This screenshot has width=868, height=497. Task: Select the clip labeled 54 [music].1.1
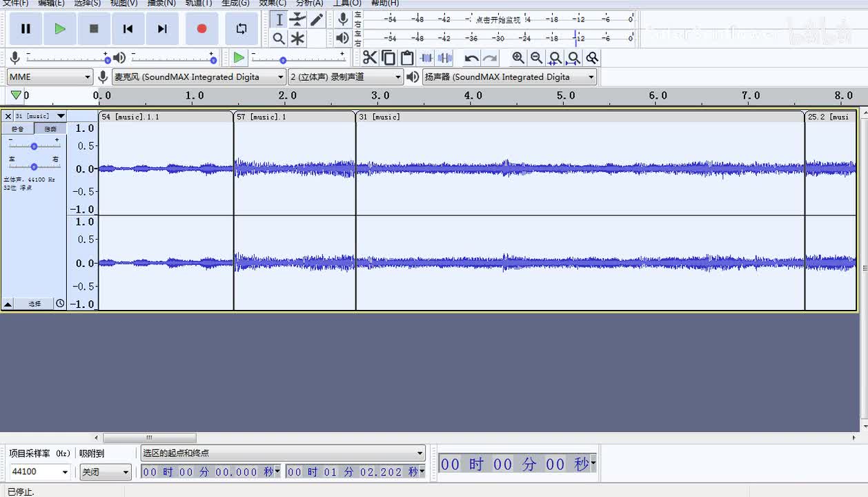point(166,117)
